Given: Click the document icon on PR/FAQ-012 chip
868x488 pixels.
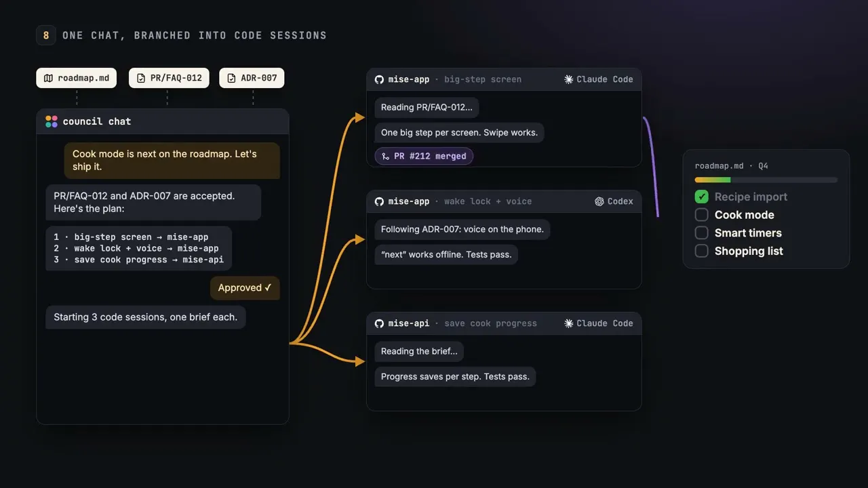Looking at the screenshot, I should click(141, 78).
